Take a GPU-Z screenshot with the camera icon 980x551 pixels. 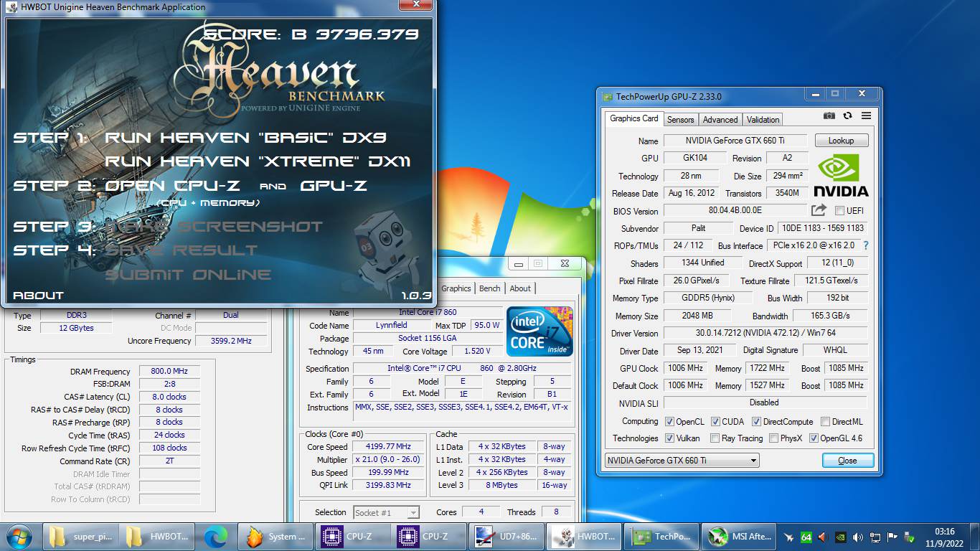829,116
